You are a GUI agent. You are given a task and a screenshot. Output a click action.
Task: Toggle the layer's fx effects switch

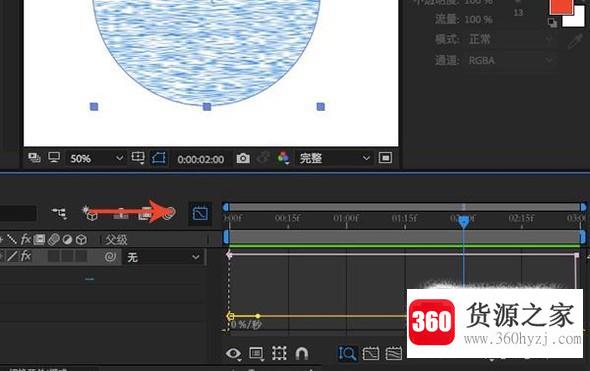click(x=26, y=256)
